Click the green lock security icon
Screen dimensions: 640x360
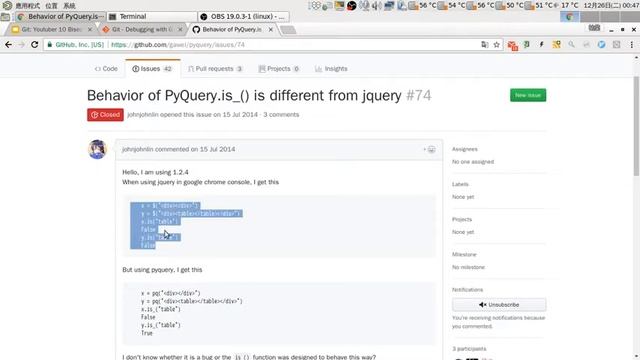[x=49, y=44]
